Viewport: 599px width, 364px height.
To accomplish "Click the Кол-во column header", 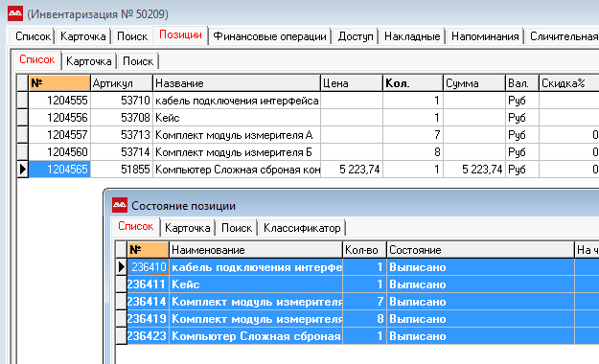I will coord(364,250).
